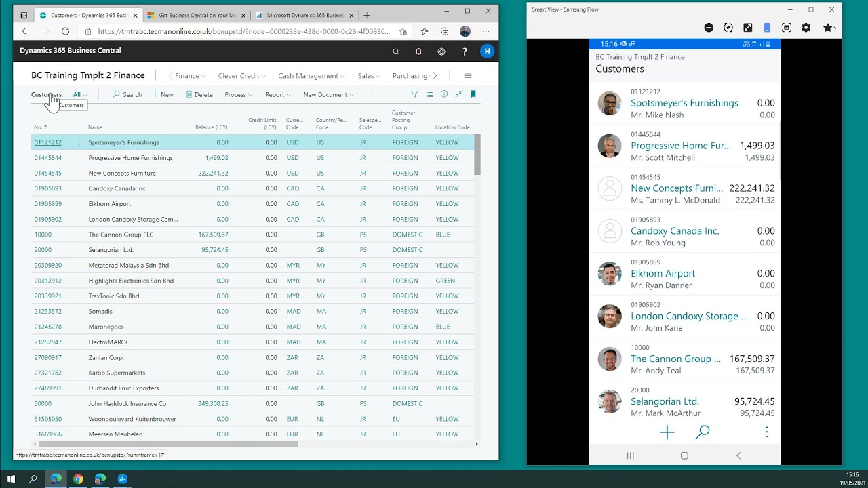Show more actions with the ellipsis

pos(370,94)
